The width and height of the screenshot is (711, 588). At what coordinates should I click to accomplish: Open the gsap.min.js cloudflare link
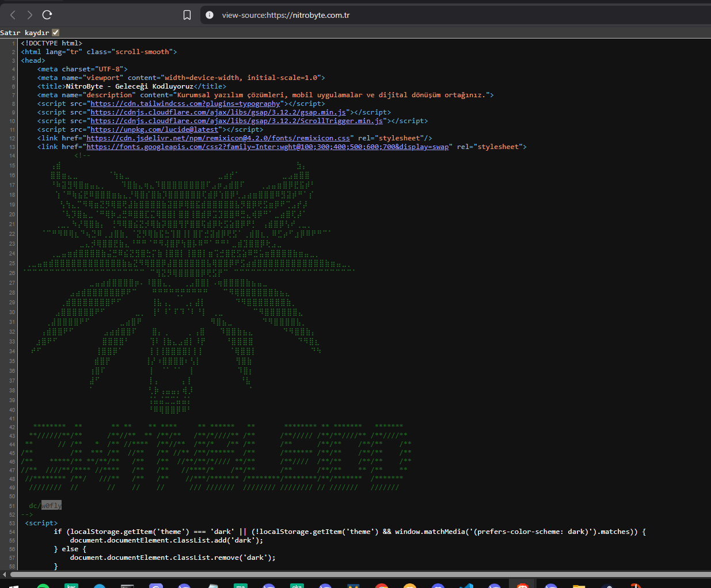point(218,112)
